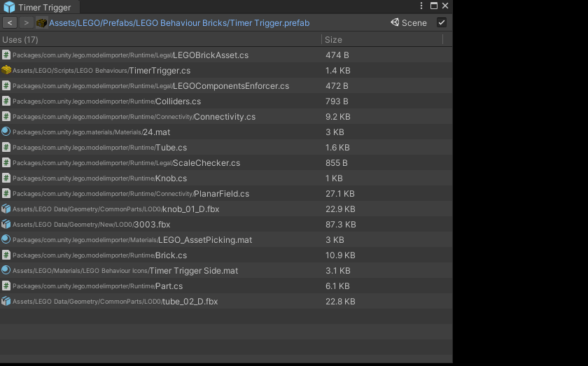Screen dimensions: 588x366
Task: Click the brick icon next to TimerTrigger.cs
Action: 6,71
